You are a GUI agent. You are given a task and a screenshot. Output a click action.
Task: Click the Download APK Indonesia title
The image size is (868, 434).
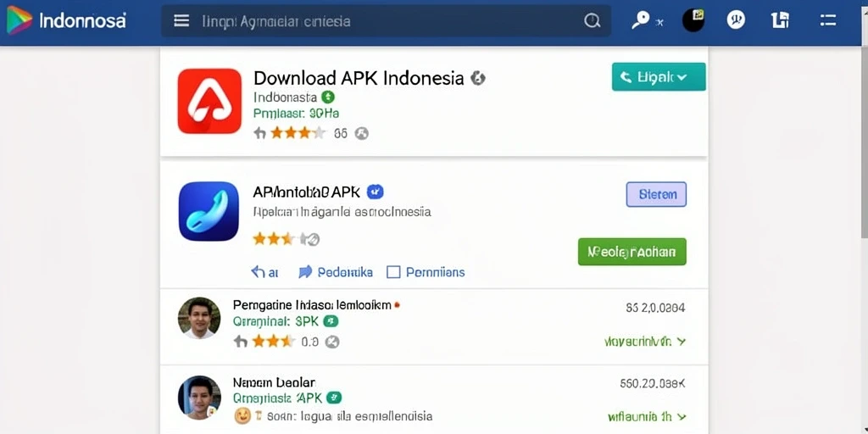pyautogui.click(x=359, y=78)
